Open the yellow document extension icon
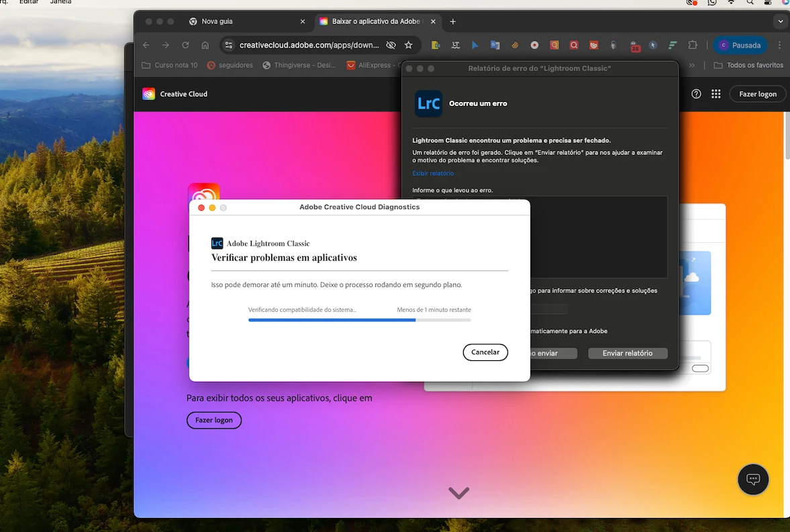The width and height of the screenshot is (790, 532). (436, 45)
